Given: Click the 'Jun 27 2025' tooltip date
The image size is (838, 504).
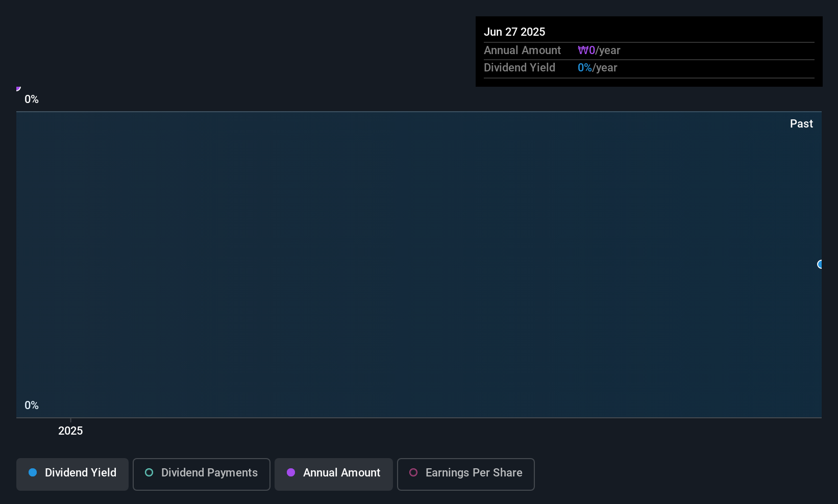Looking at the screenshot, I should click(x=514, y=32).
